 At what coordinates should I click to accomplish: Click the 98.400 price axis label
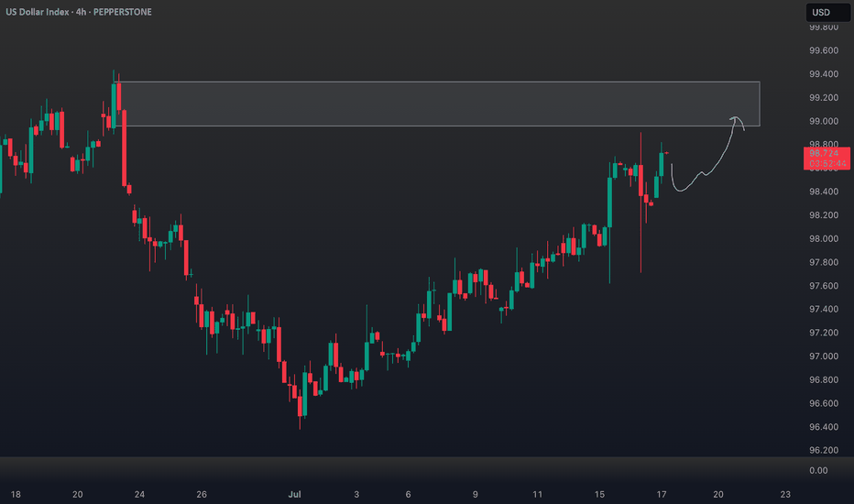(824, 192)
